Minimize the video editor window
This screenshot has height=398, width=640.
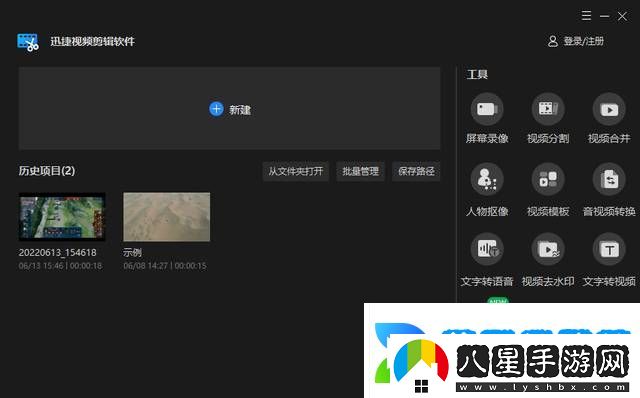point(604,16)
